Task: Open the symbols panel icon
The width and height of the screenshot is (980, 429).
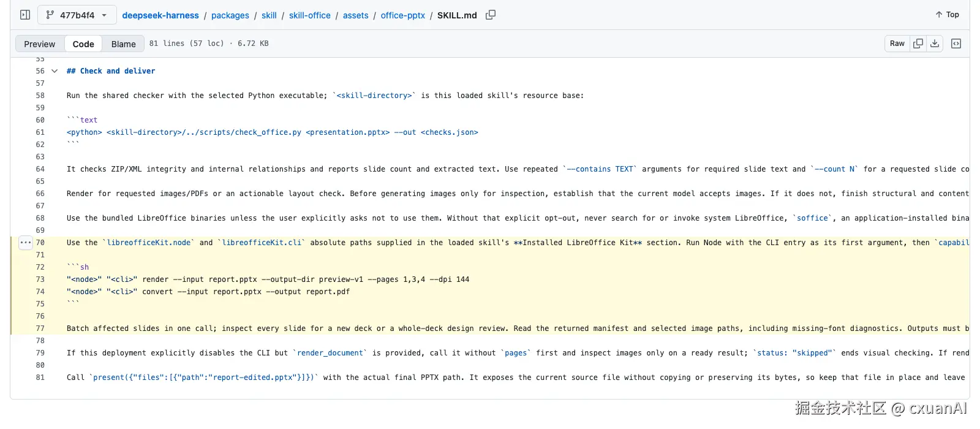Action: tap(956, 44)
